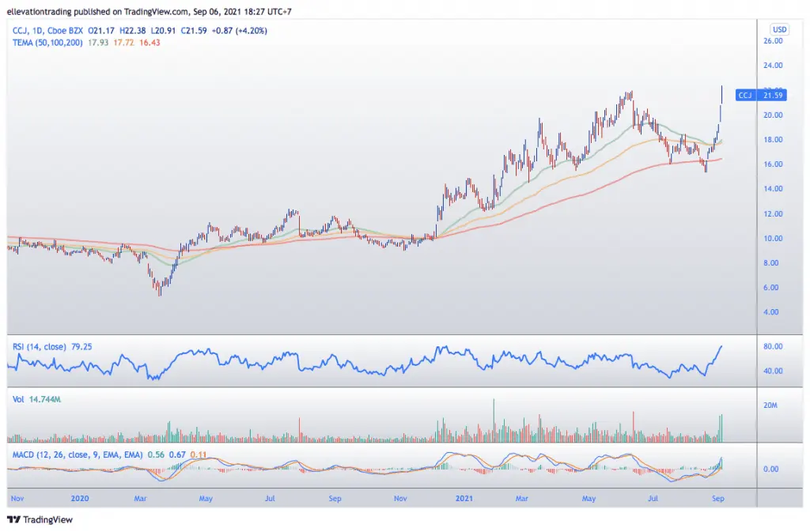Select the CCJ, 1D, Cboe BZX symbol title
Screen dimensions: 810x532
point(48,31)
